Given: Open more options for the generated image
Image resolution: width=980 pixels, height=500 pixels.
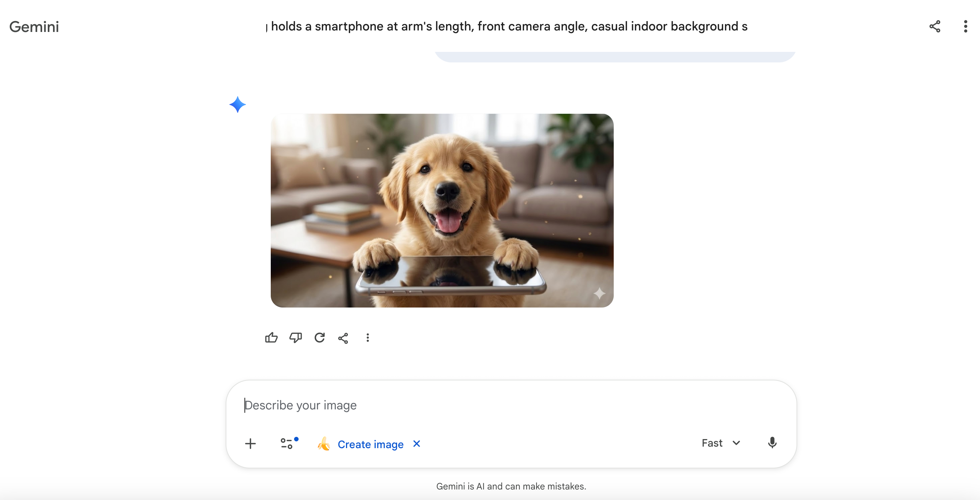Looking at the screenshot, I should click(x=367, y=338).
